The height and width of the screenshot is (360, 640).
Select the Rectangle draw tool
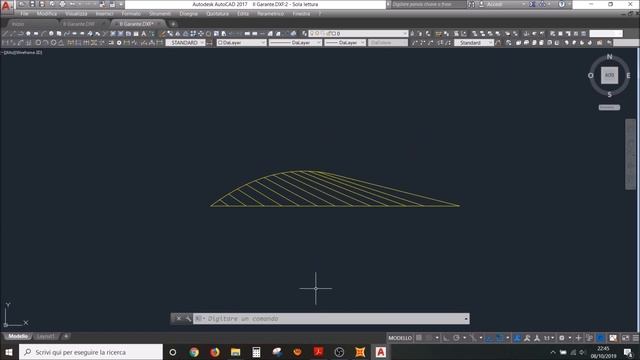(36, 33)
